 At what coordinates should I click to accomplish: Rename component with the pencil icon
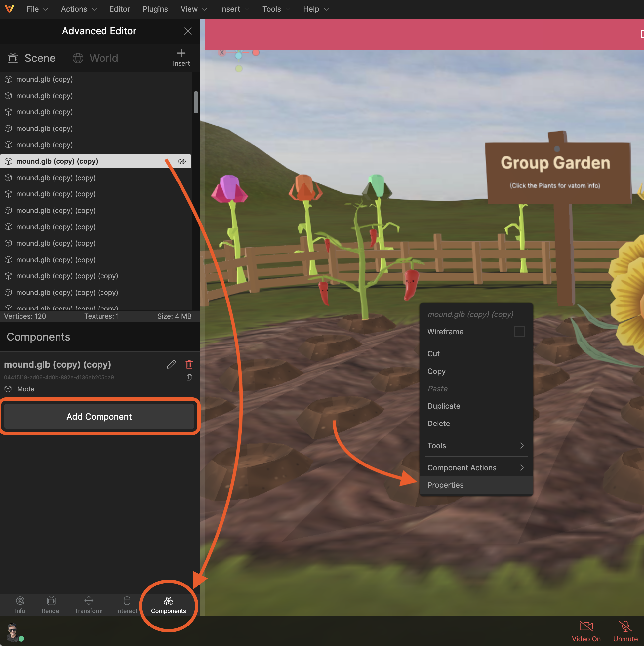171,364
